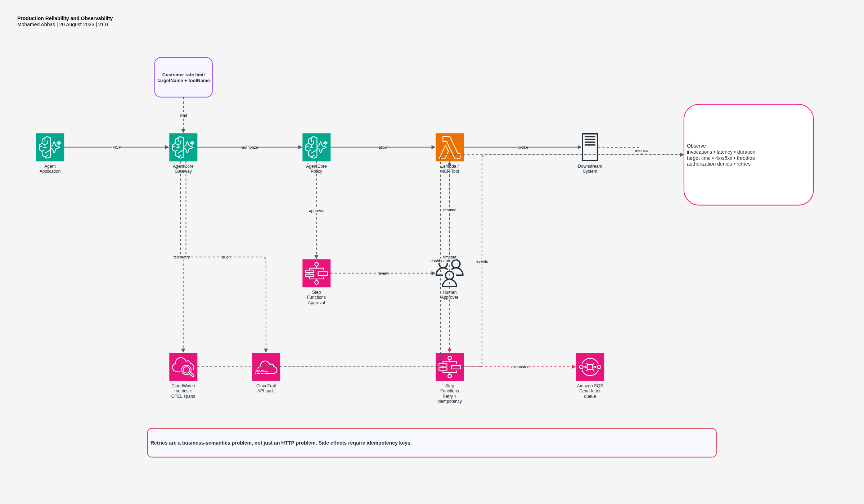The height and width of the screenshot is (504, 864).
Task: Click the 'telemetry' edge label
Action: [181, 257]
